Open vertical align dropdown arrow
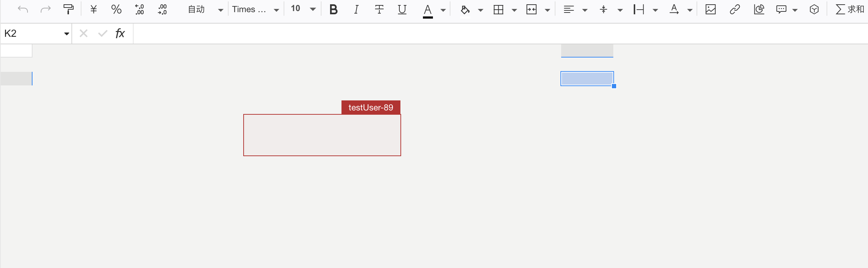Viewport: 868px width, 268px height. (x=620, y=10)
